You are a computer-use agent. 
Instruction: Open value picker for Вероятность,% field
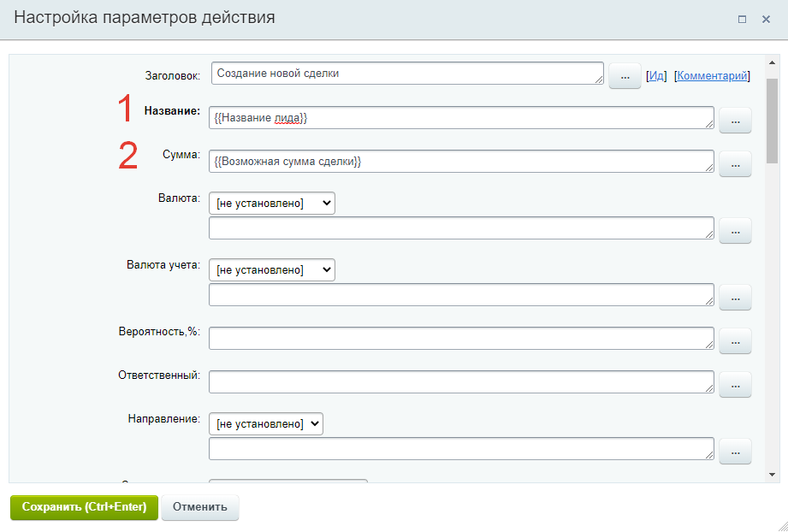pyautogui.click(x=735, y=340)
